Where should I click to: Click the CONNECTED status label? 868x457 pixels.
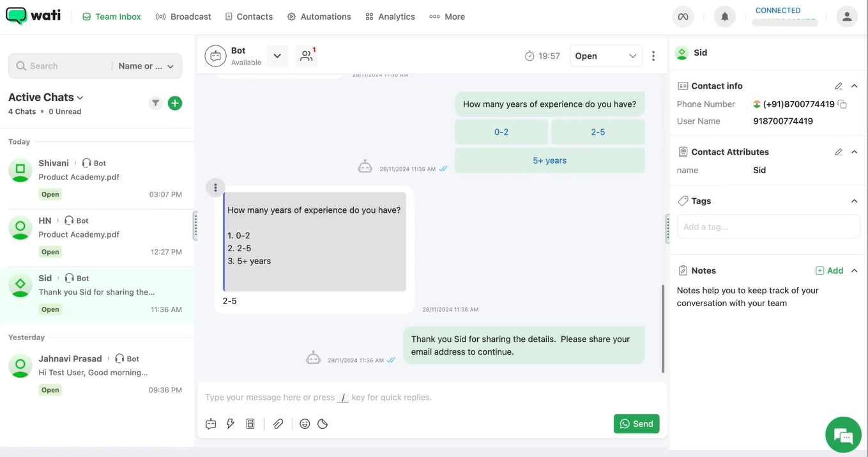778,10
